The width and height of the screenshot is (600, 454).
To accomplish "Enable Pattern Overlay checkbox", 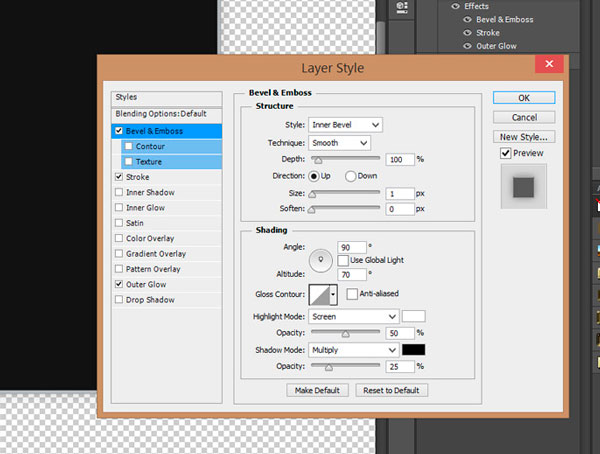I will point(119,269).
